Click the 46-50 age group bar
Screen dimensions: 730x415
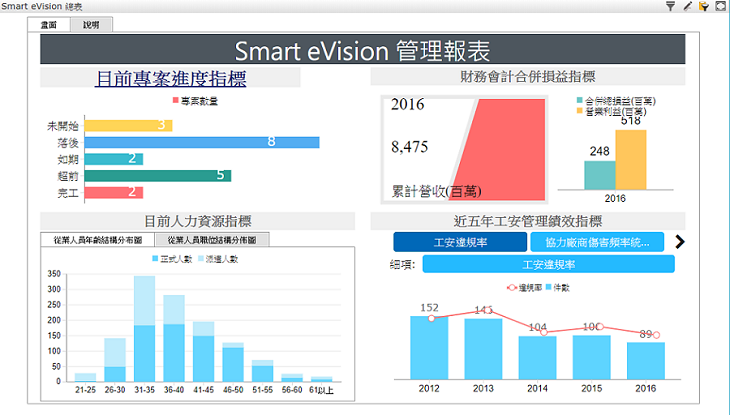tap(233, 362)
